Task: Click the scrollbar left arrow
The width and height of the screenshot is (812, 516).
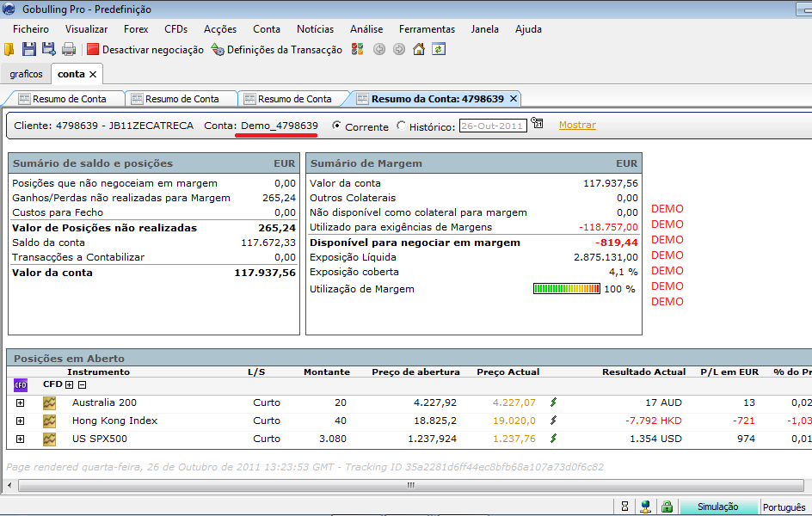Action: coord(9,485)
